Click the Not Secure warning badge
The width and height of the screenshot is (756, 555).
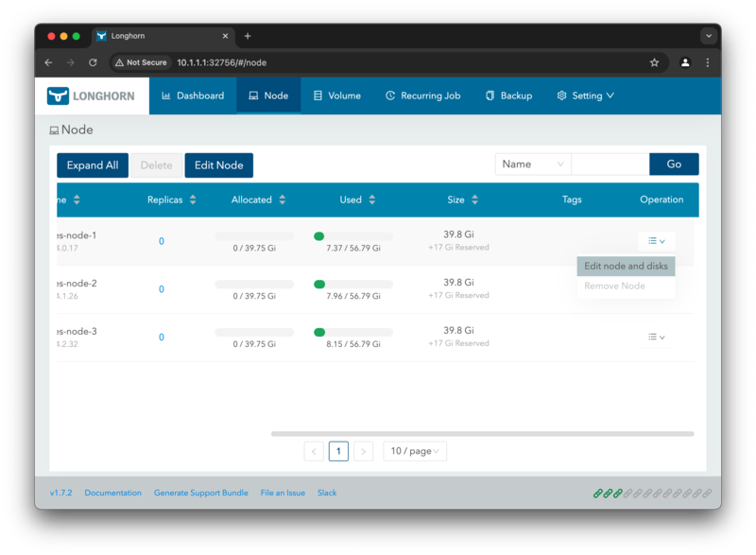pos(141,62)
